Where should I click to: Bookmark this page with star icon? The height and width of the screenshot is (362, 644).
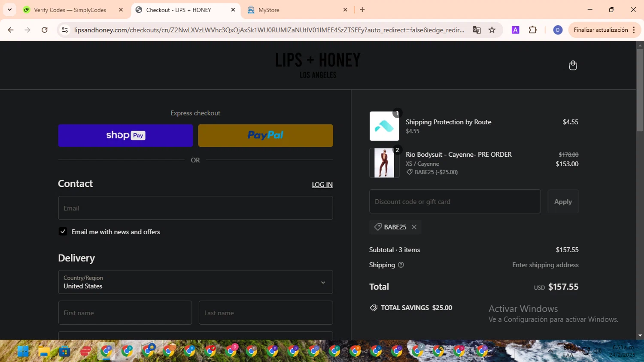(492, 30)
